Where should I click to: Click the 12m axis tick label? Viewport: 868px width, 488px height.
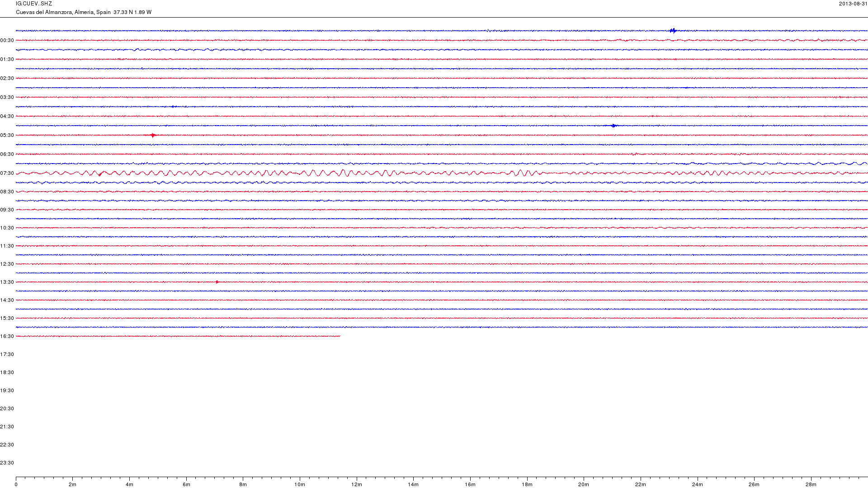click(357, 485)
